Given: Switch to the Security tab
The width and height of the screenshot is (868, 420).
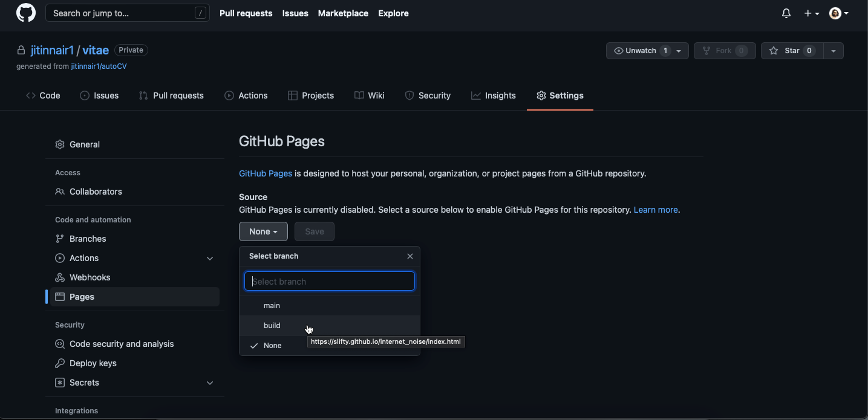Looking at the screenshot, I should point(428,95).
